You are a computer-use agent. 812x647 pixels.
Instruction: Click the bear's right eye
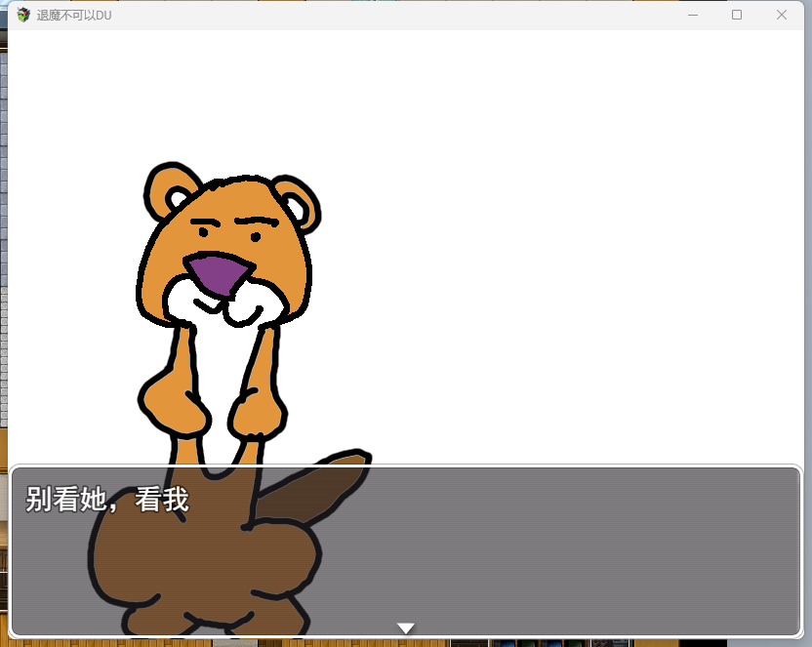(256, 237)
